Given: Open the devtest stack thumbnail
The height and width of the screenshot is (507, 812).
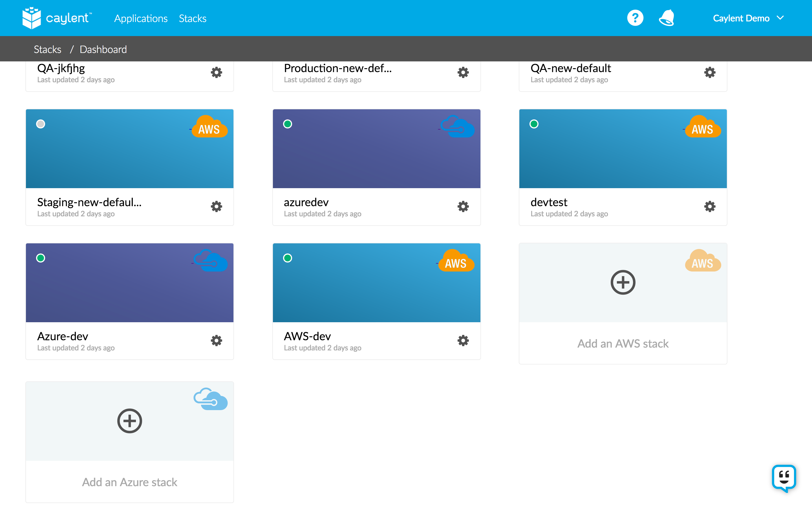Looking at the screenshot, I should 623,148.
